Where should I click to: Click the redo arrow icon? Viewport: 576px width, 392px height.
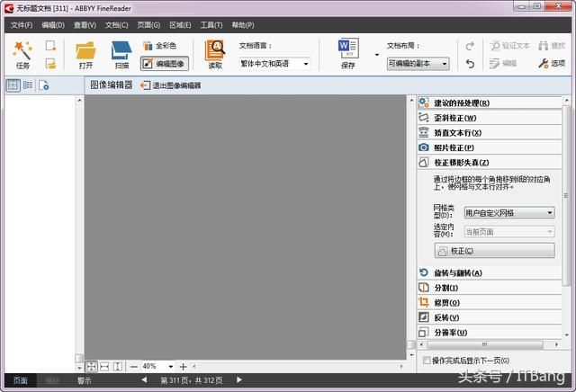(x=470, y=46)
